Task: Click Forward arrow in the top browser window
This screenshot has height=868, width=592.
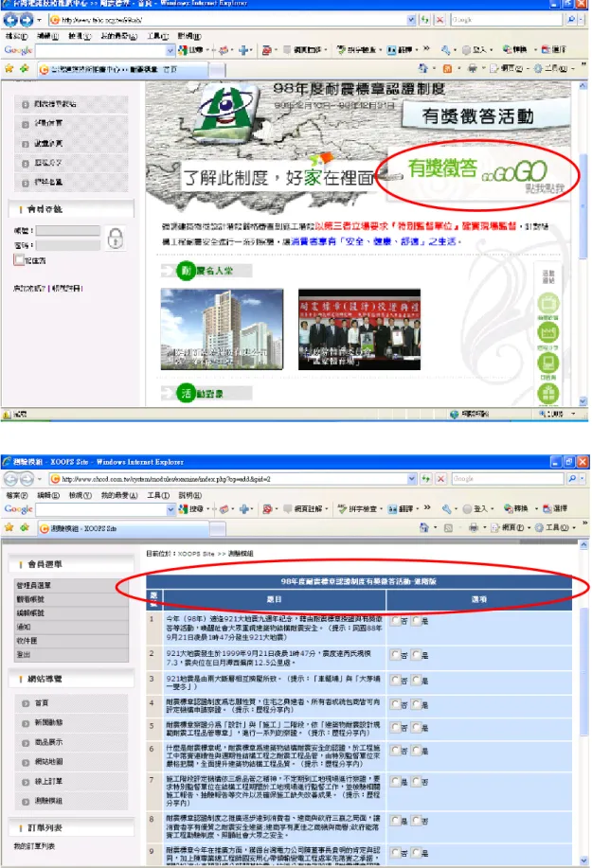Action: point(26,20)
